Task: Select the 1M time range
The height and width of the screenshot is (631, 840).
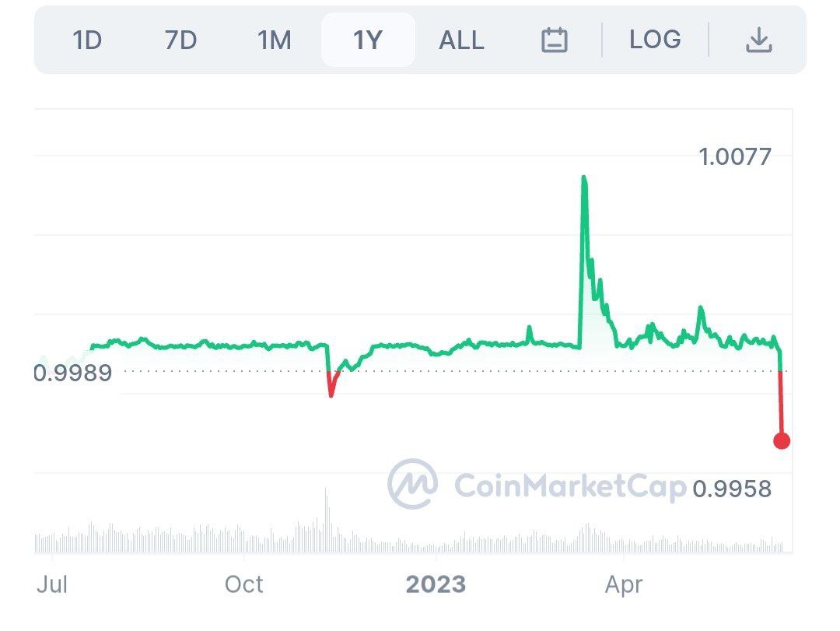Action: click(x=274, y=40)
